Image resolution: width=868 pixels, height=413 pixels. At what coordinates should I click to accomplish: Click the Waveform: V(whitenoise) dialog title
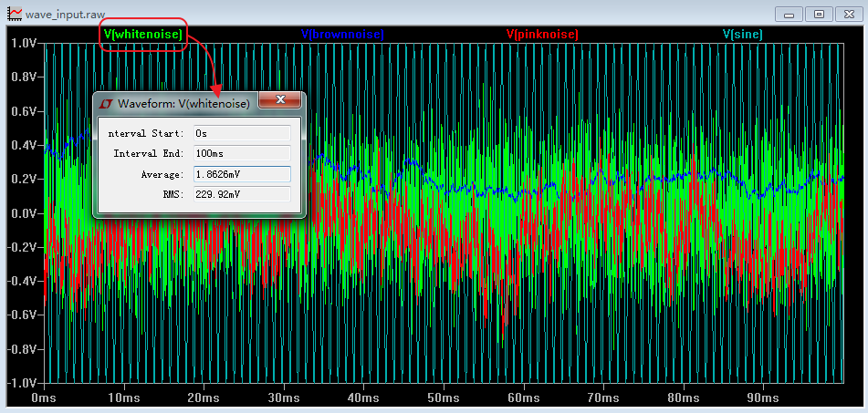(x=183, y=103)
